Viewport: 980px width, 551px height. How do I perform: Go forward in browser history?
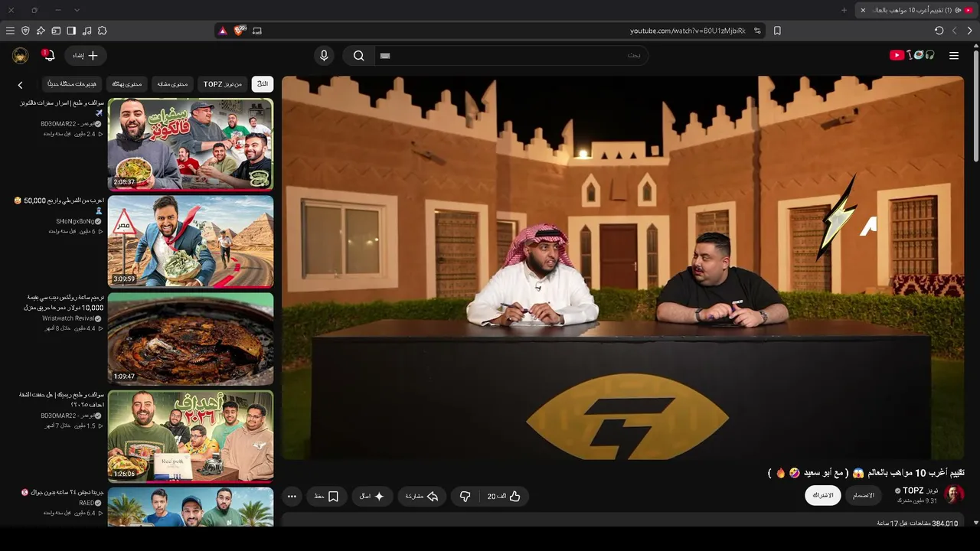(954, 31)
